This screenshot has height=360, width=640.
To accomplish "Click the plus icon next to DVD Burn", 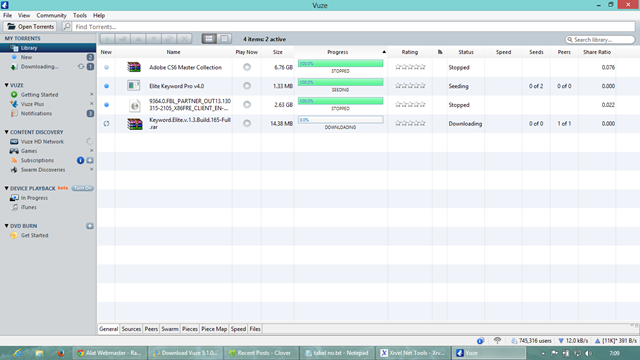I will 90,226.
